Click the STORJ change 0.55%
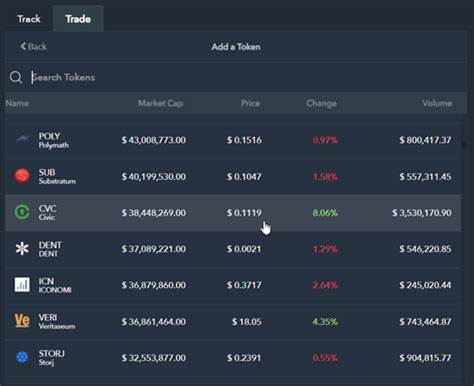Viewport: 474px width, 386px height. [325, 358]
